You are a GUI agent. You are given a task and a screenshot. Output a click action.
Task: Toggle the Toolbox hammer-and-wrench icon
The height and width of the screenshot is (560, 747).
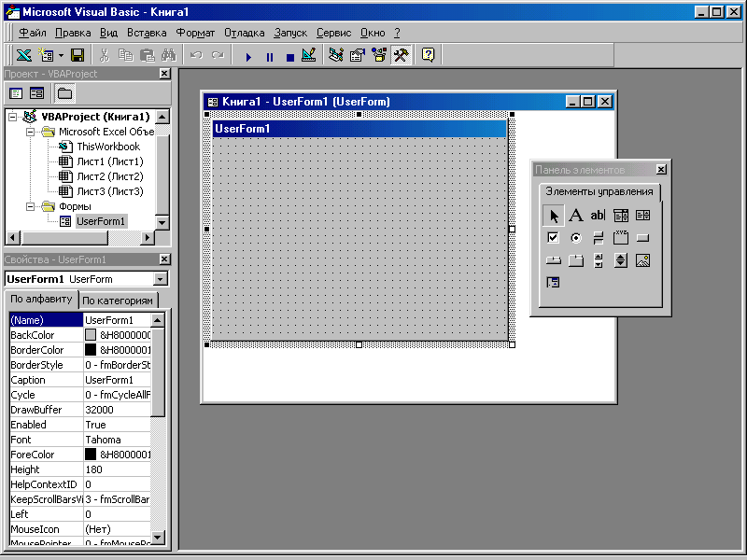point(401,55)
